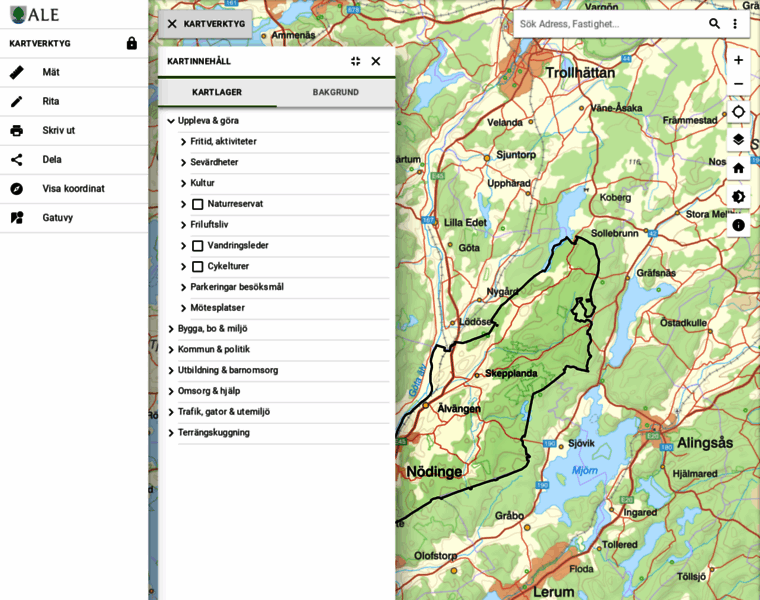This screenshot has width=760, height=600.
Task: Click the lock icon beside Kartverktyg
Action: 131,43
